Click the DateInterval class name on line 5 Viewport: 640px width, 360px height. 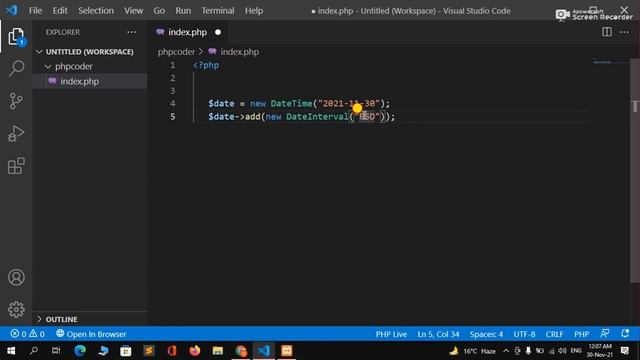click(x=317, y=117)
